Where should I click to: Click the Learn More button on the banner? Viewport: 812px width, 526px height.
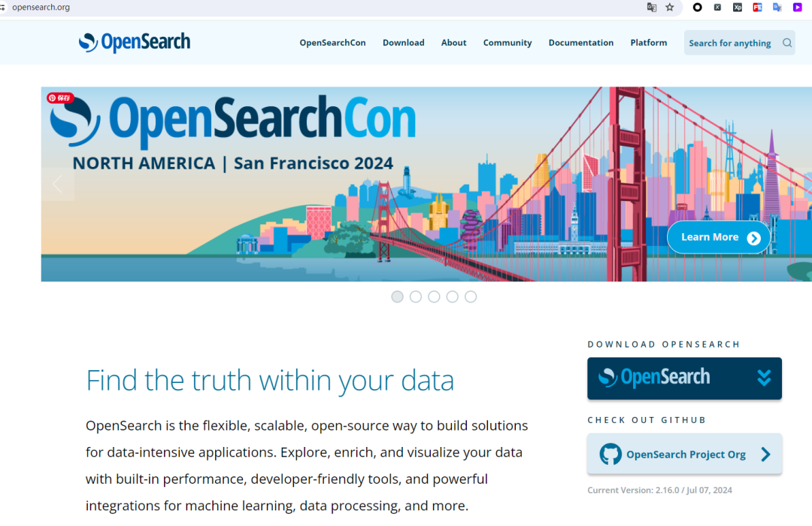[x=719, y=237]
